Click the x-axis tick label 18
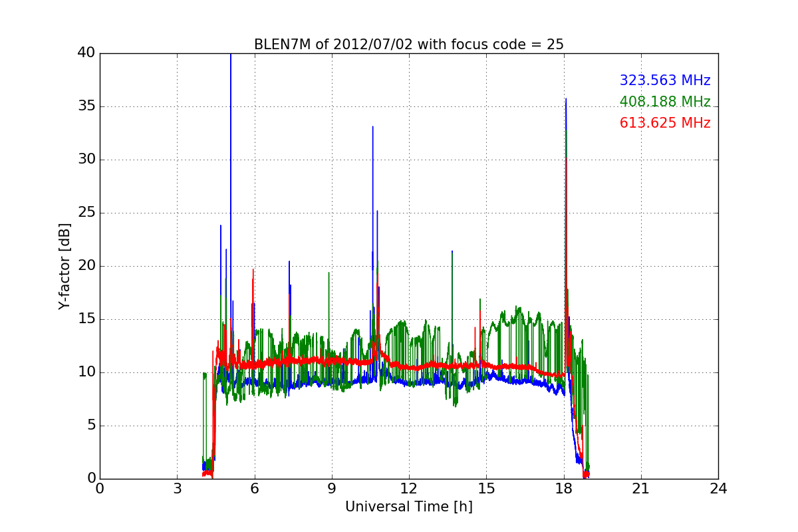 [563, 489]
